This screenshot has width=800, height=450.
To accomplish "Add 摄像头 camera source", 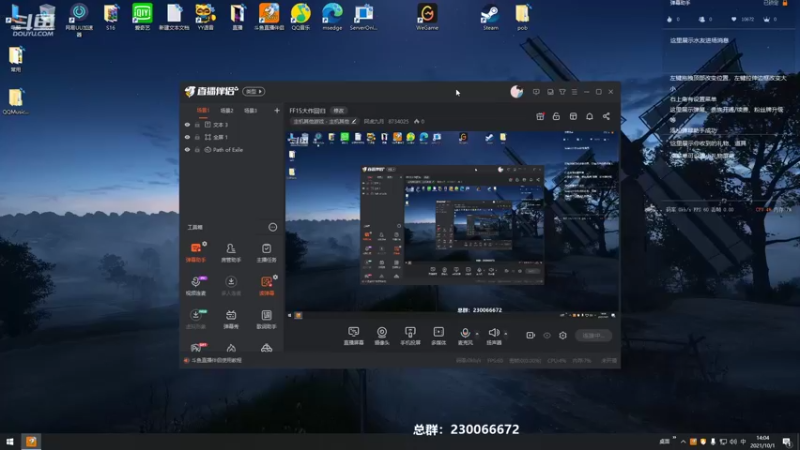I will [x=382, y=336].
